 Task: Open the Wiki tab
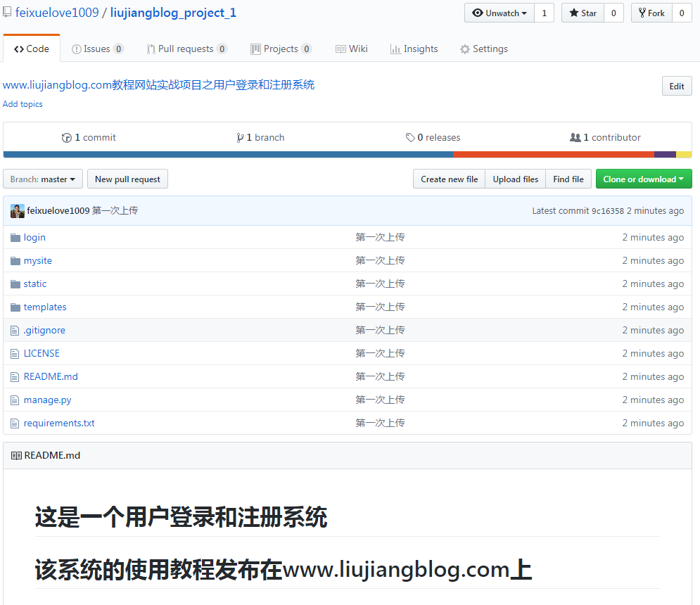click(351, 49)
